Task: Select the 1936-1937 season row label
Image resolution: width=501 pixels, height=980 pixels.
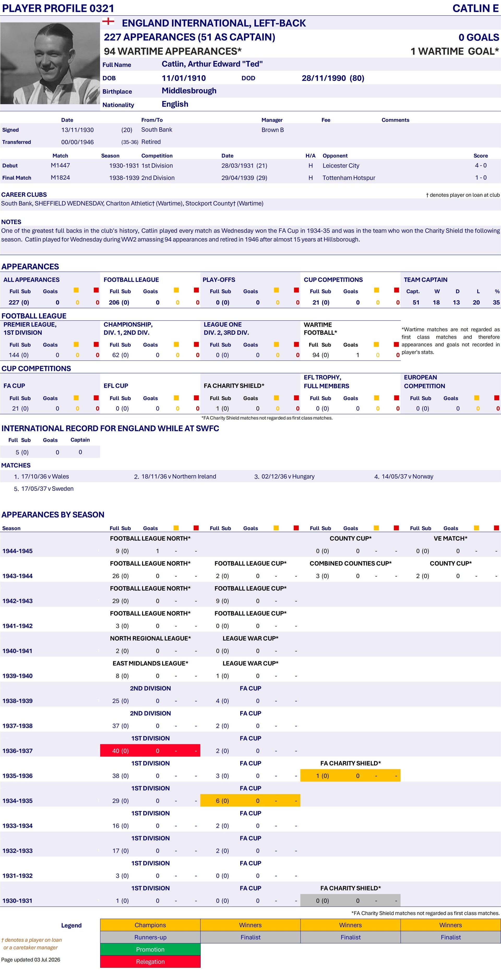Action: tap(17, 750)
